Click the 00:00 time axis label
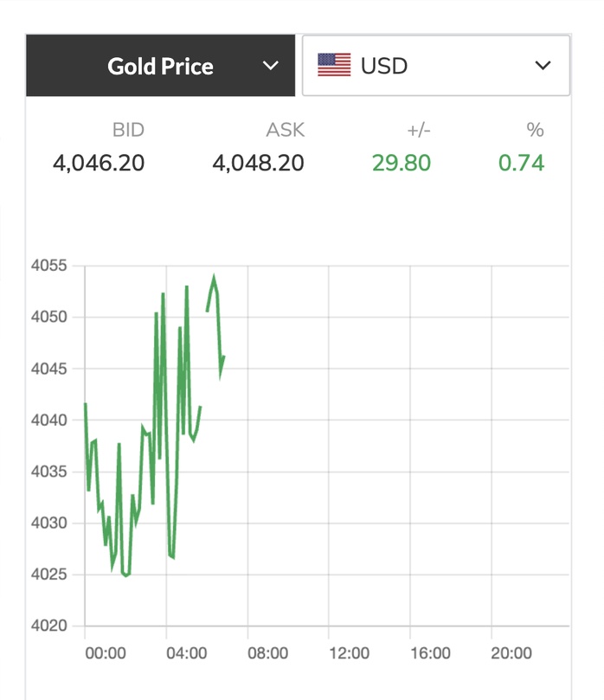The width and height of the screenshot is (604, 700). click(106, 653)
